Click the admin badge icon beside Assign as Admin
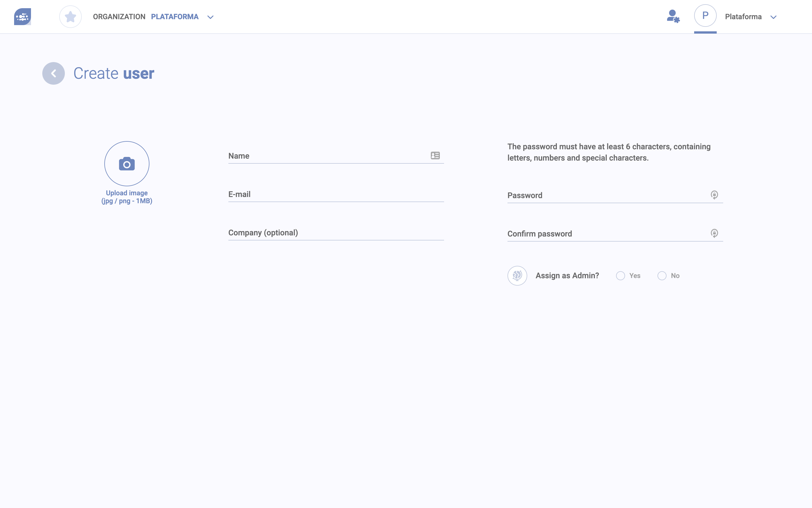This screenshot has height=508, width=812. click(517, 275)
